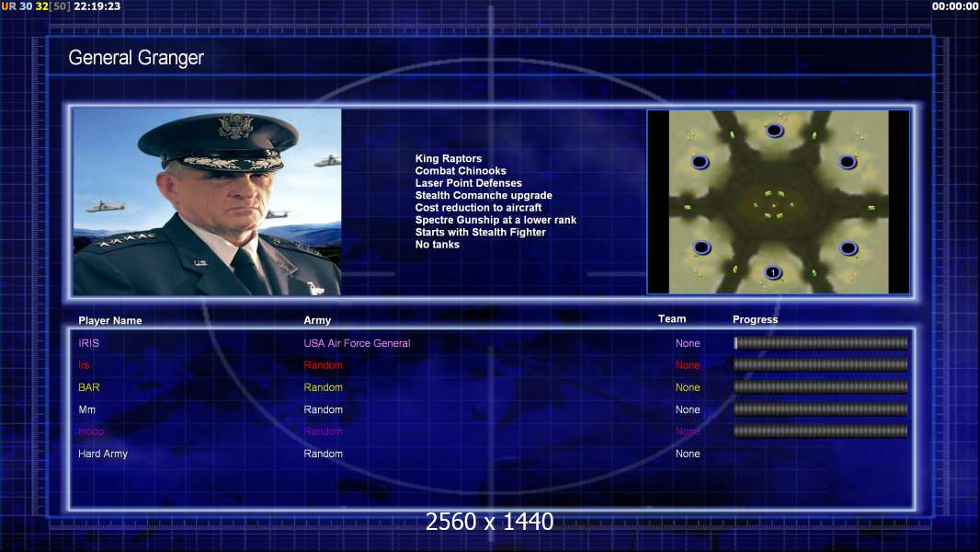Select the northernmost start position on minimap

(774, 131)
